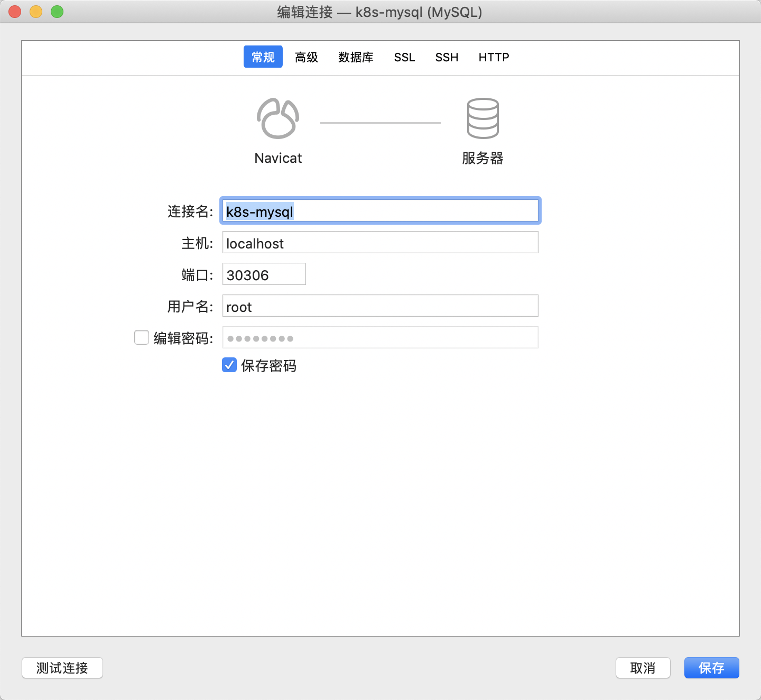Image resolution: width=761 pixels, height=700 pixels.
Task: Click the 主机 field showing localhost
Action: [x=379, y=242]
